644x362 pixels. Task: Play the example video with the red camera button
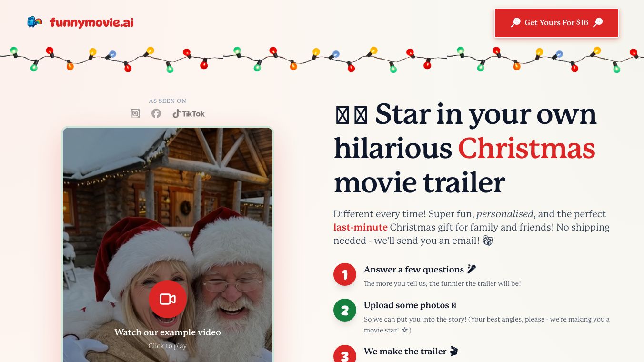click(168, 299)
